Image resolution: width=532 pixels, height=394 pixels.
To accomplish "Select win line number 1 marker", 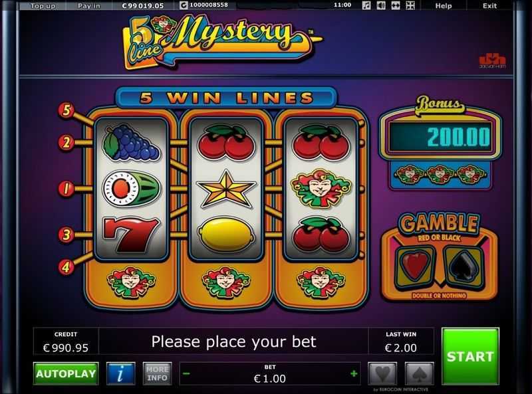I will (x=66, y=188).
